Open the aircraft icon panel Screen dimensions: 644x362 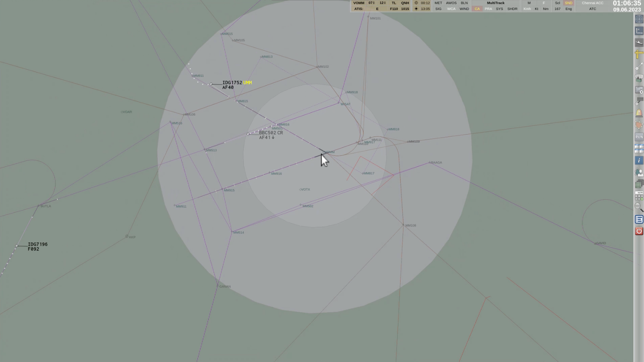coord(639,43)
